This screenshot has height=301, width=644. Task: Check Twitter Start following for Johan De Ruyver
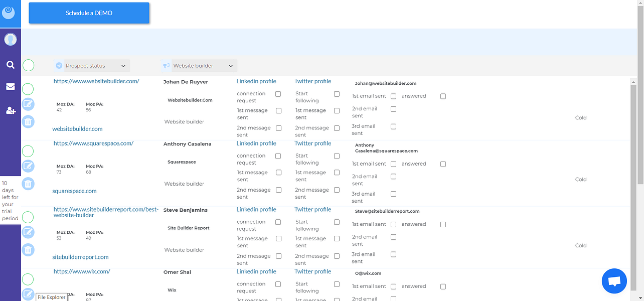coord(337,94)
